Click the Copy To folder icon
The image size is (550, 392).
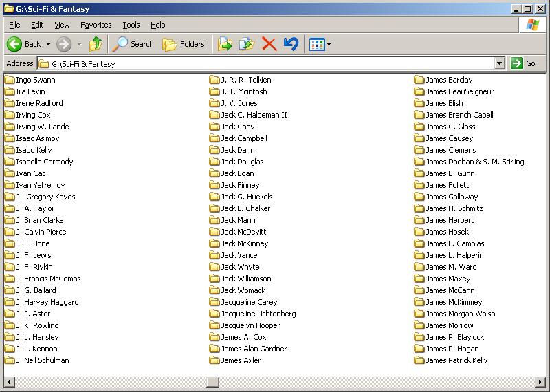[x=246, y=44]
